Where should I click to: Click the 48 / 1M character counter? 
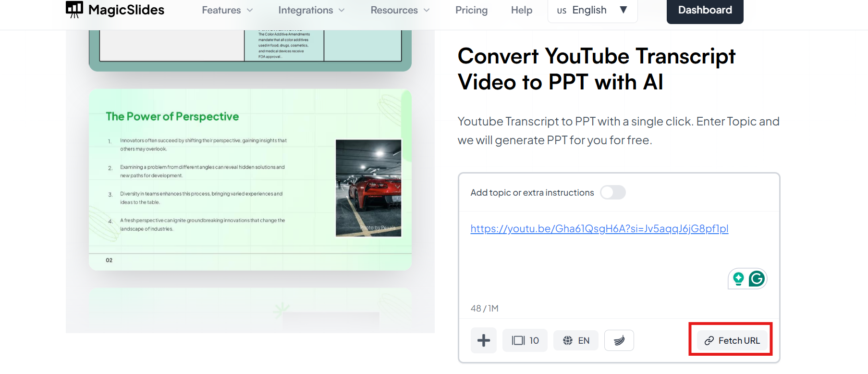(484, 309)
